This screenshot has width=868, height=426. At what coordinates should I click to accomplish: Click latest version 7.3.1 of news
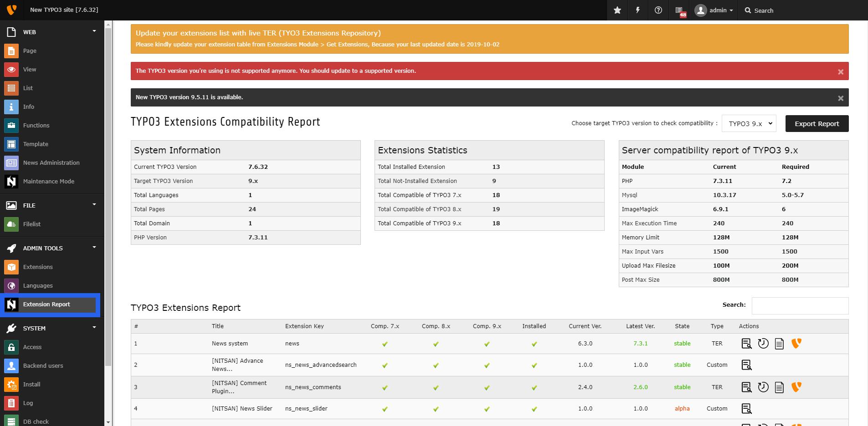point(640,344)
